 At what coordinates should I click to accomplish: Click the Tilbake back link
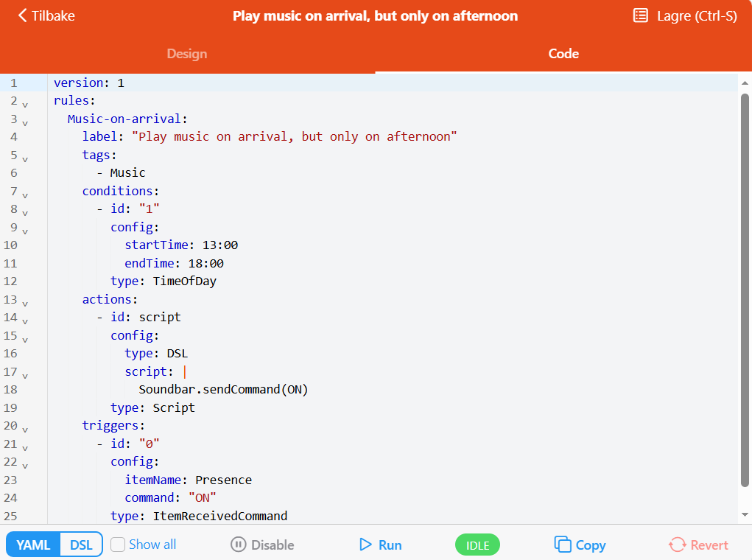pyautogui.click(x=46, y=15)
